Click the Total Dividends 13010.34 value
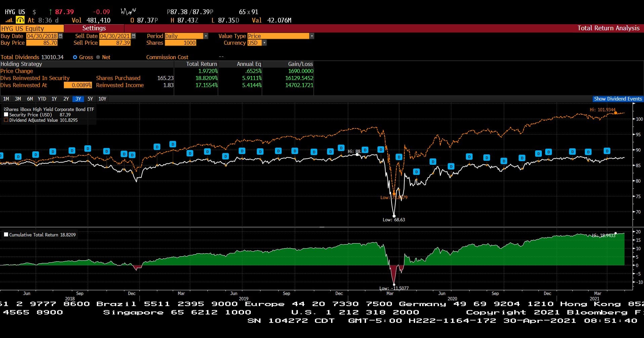 coord(52,57)
